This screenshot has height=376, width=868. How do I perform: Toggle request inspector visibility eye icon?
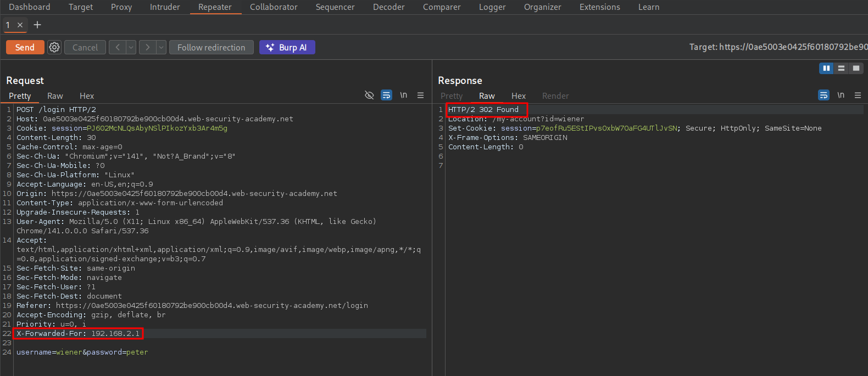[369, 96]
